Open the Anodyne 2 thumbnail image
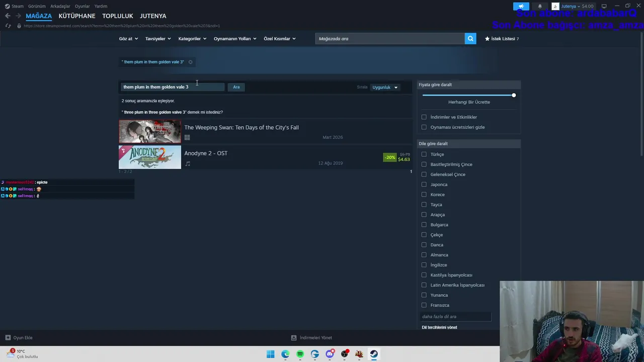Screen dimensions: 644x362 coord(150,157)
